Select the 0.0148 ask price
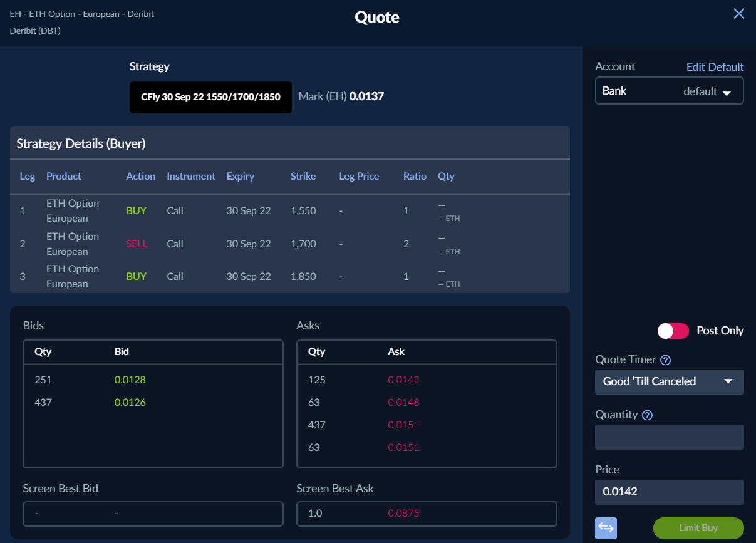 pos(403,402)
